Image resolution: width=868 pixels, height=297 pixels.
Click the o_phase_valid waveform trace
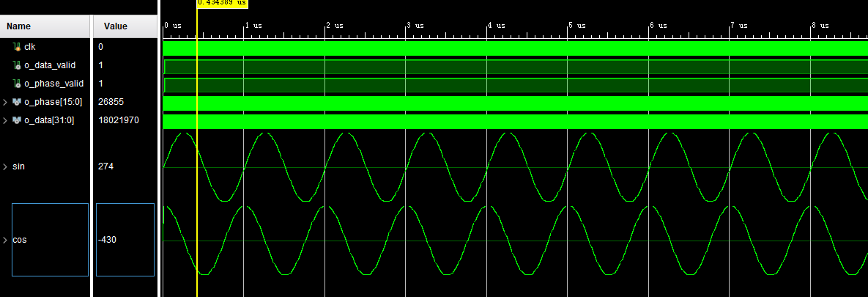pos(516,85)
